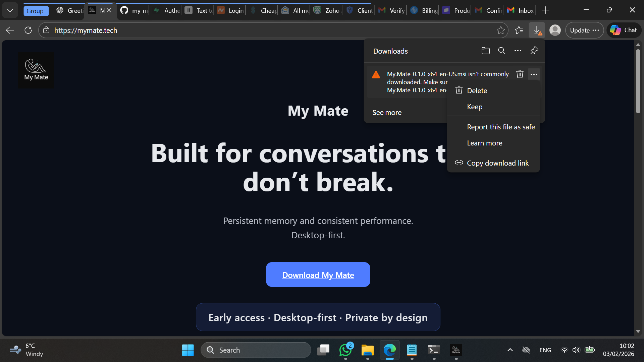Screen dimensions: 644x362
Task: Choose Report this file as safe
Action: click(501, 127)
